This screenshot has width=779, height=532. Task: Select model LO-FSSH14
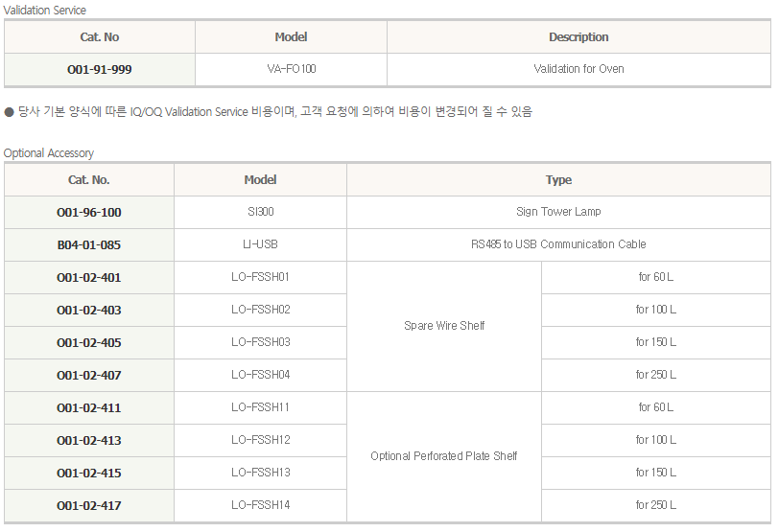pos(261,505)
